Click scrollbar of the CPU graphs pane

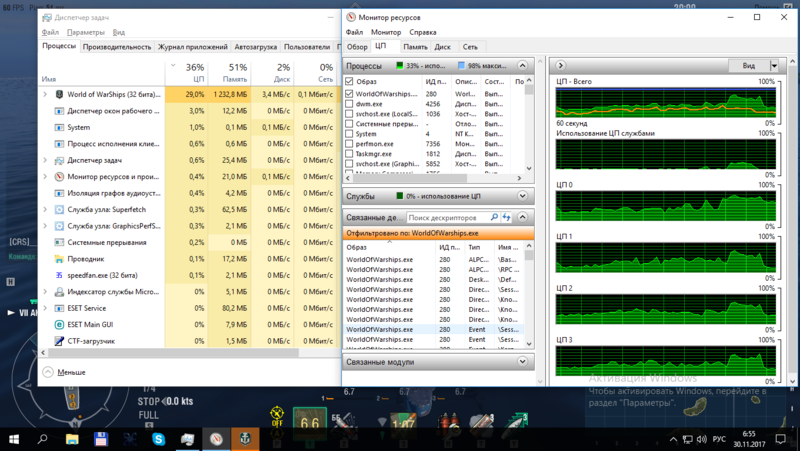(x=792, y=221)
